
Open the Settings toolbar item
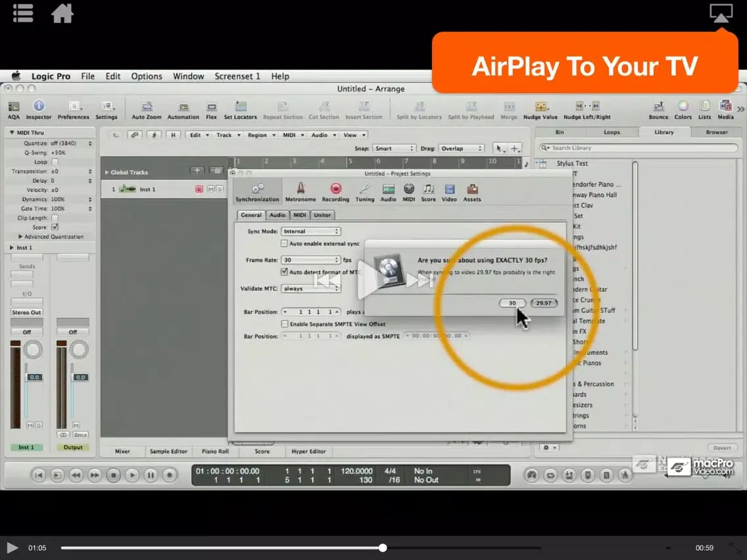pyautogui.click(x=107, y=110)
